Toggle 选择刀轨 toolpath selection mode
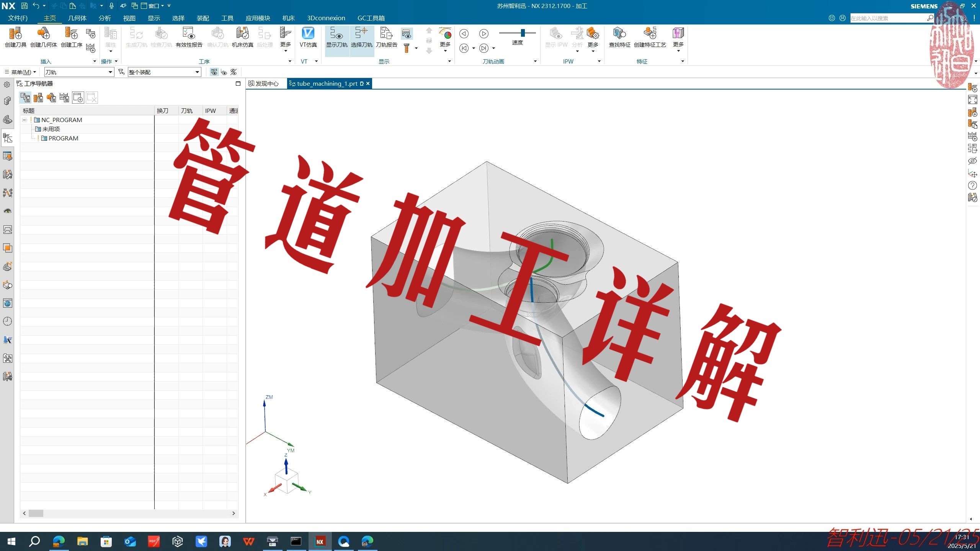 (361, 38)
